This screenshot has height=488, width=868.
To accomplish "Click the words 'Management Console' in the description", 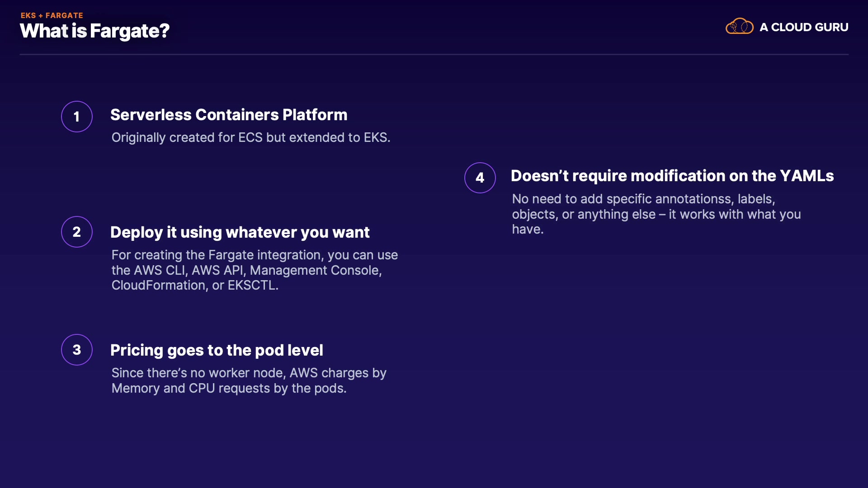I will (x=314, y=270).
